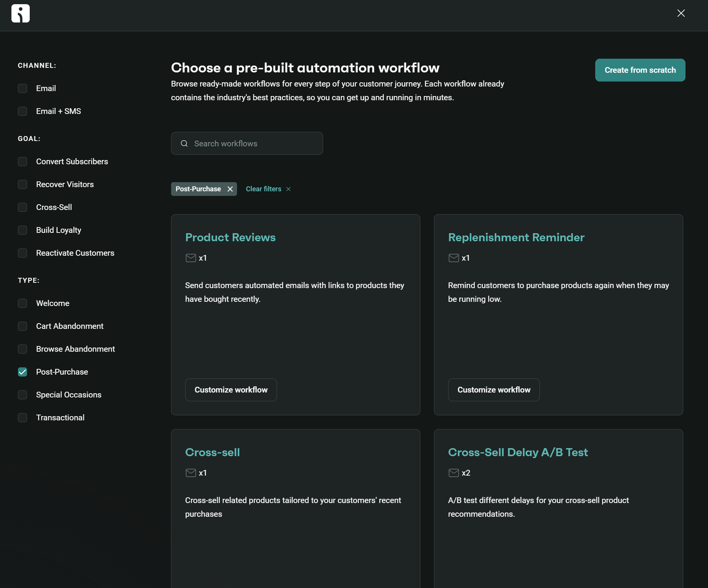Click the x2 count on Cross-Sell Delay card

(x=466, y=473)
